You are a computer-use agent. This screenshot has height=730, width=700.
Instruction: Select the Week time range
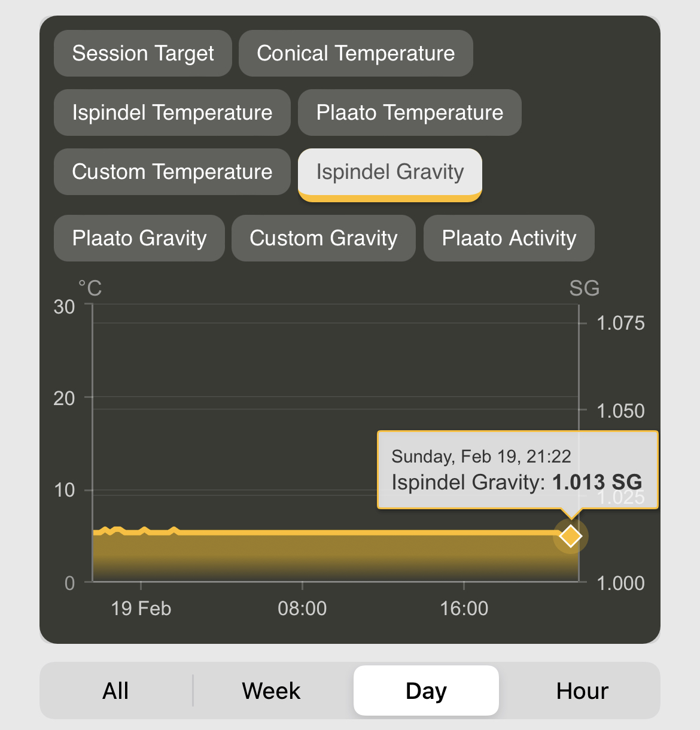pyautogui.click(x=271, y=691)
